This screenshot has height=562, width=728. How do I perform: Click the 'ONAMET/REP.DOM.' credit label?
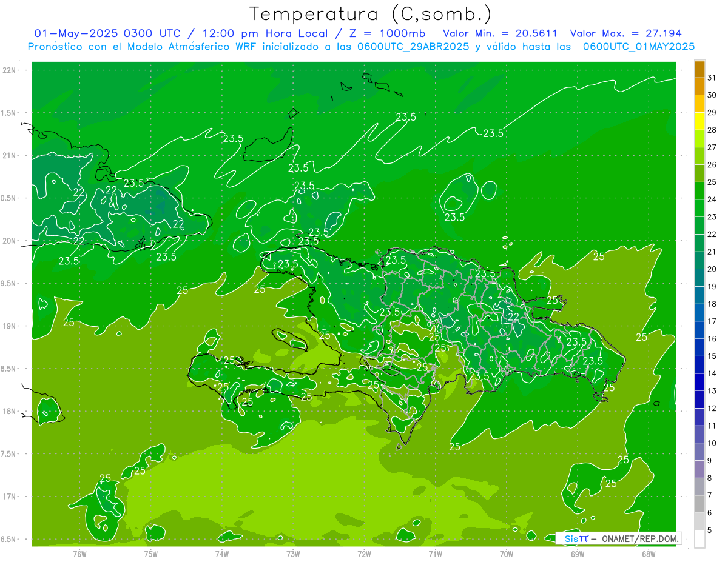tap(641, 538)
